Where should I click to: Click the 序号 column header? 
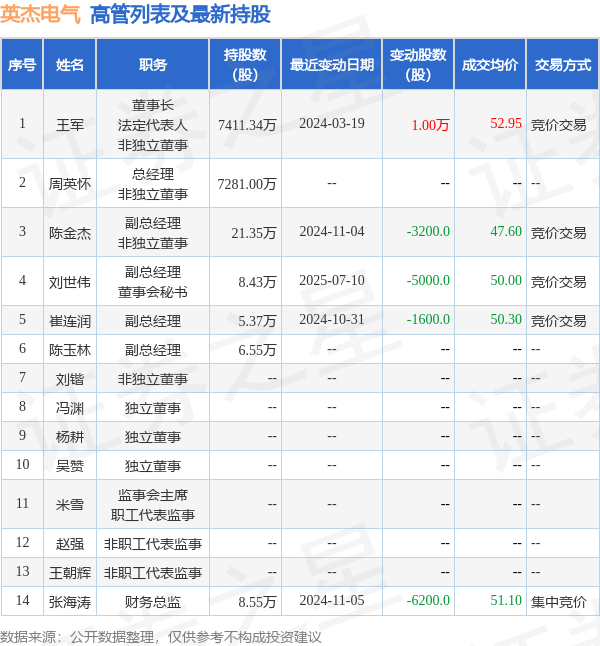[22, 65]
